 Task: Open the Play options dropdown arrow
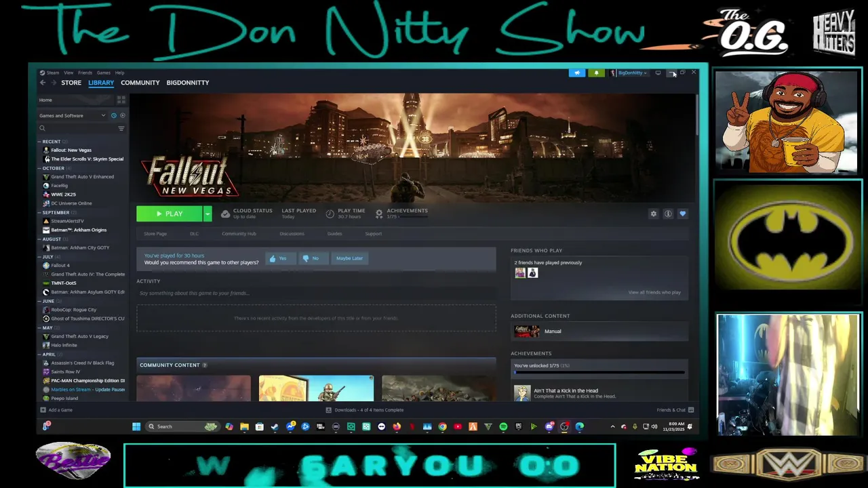[208, 214]
